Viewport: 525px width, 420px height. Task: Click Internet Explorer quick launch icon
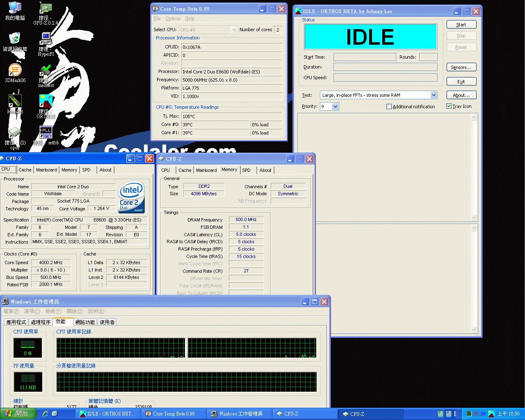[x=46, y=414]
